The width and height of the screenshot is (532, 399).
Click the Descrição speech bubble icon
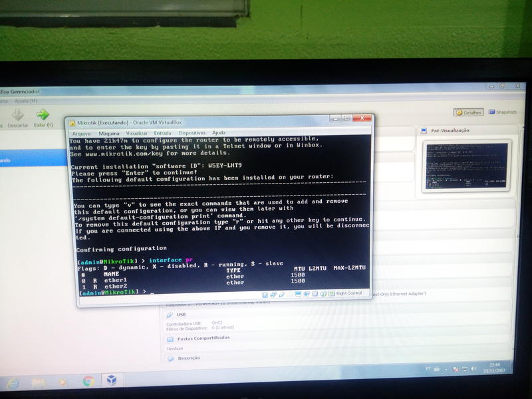[171, 358]
